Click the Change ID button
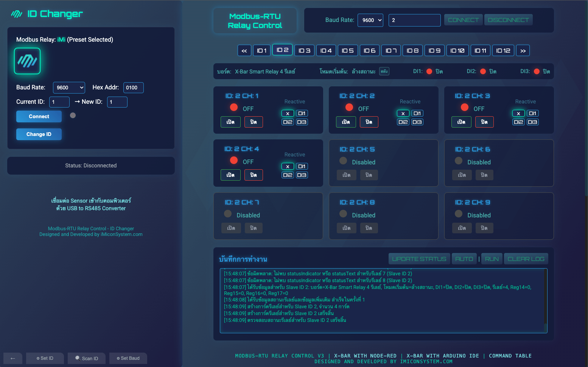This screenshot has width=588, height=367. (x=39, y=134)
